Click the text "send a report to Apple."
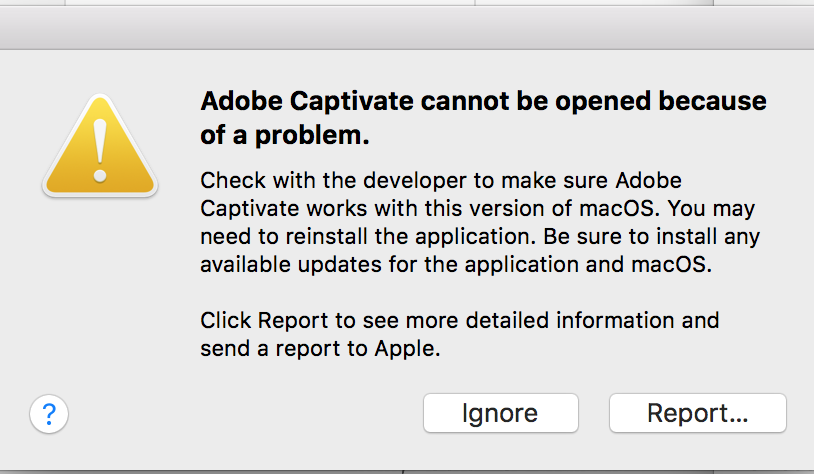814x474 pixels. (x=320, y=350)
